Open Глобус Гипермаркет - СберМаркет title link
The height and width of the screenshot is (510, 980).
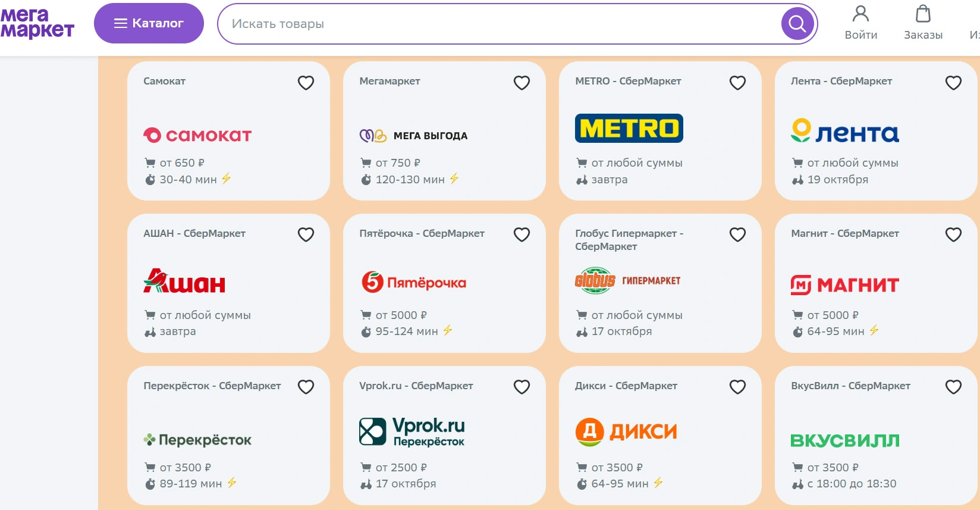click(x=629, y=240)
